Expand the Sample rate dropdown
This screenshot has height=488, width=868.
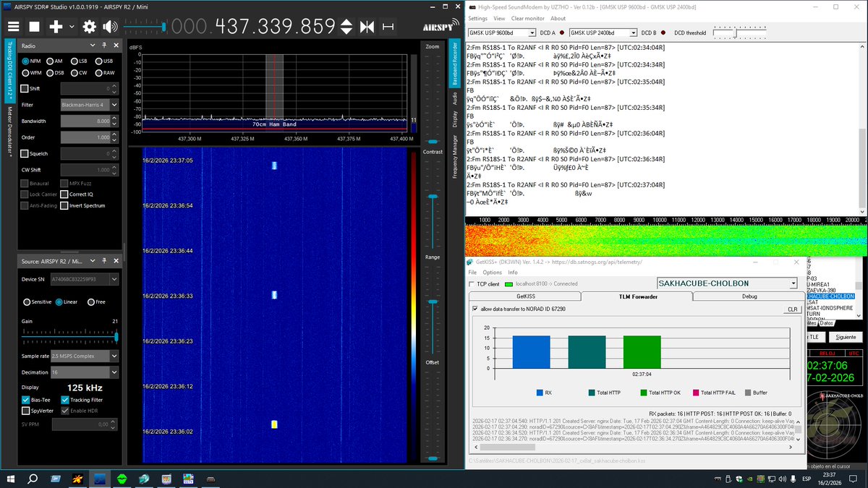click(x=114, y=356)
